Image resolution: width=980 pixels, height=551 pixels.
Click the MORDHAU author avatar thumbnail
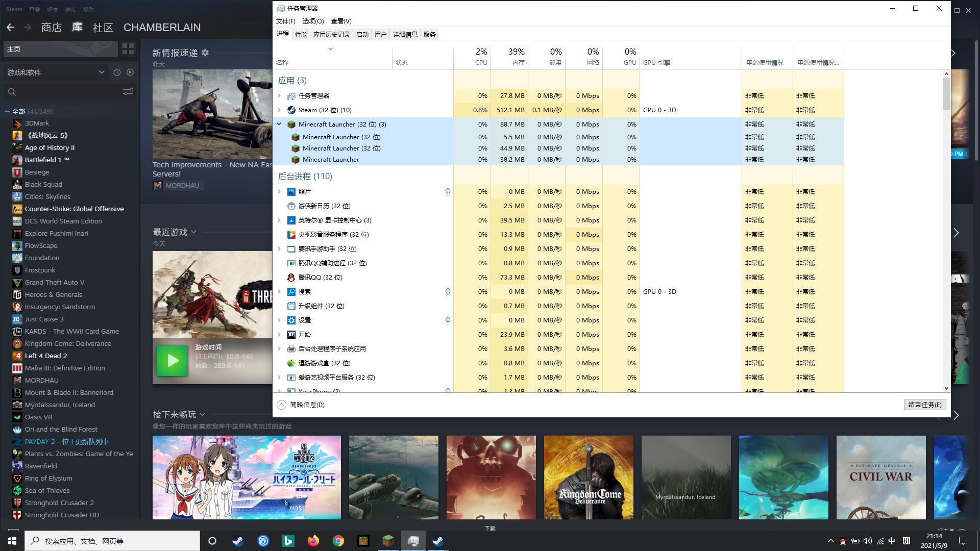pyautogui.click(x=157, y=185)
